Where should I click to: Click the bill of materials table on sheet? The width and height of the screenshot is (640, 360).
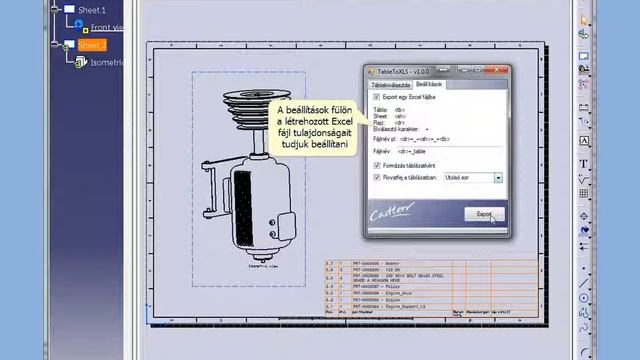(x=432, y=288)
